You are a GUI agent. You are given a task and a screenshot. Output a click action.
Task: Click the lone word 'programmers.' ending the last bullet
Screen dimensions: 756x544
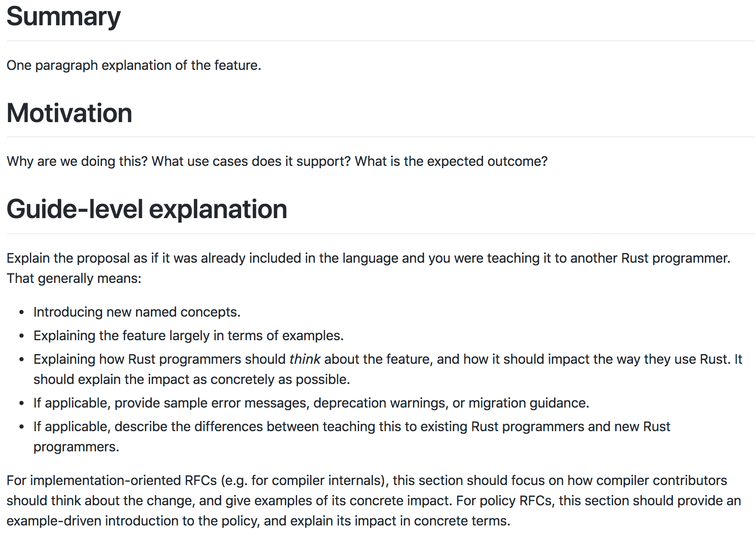click(x=76, y=447)
